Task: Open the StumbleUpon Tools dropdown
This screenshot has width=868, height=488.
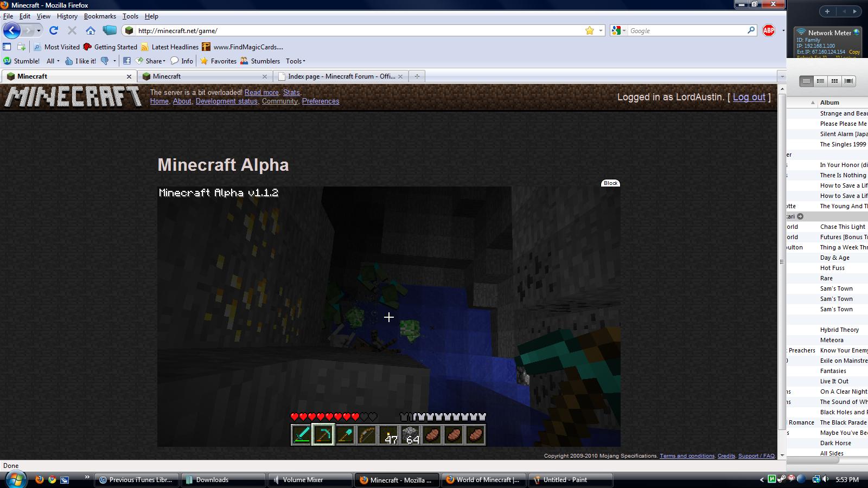Action: point(296,61)
